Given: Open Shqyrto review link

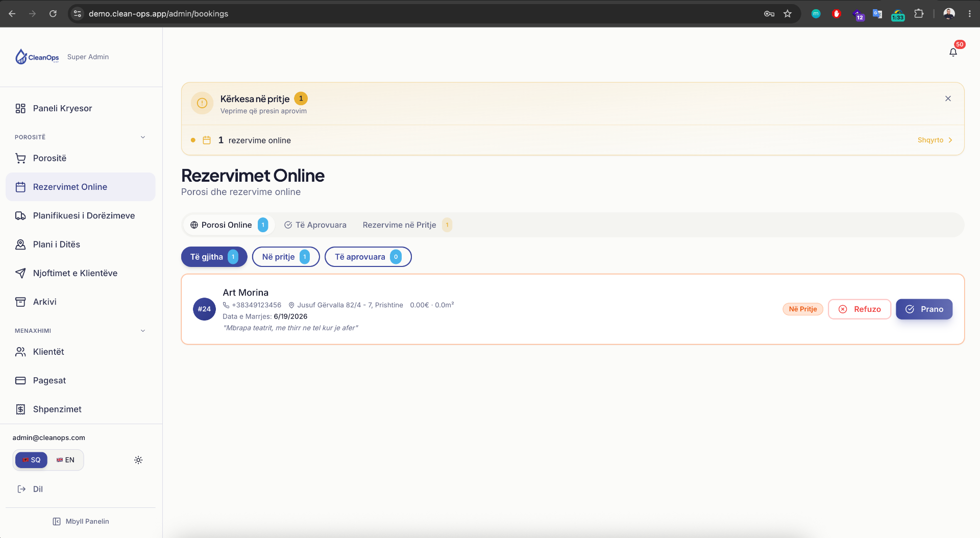Looking at the screenshot, I should point(935,140).
